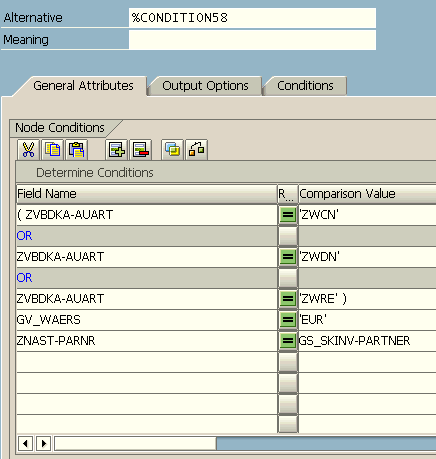Click the Copy icon in Node Conditions
436x459 pixels.
click(x=53, y=149)
